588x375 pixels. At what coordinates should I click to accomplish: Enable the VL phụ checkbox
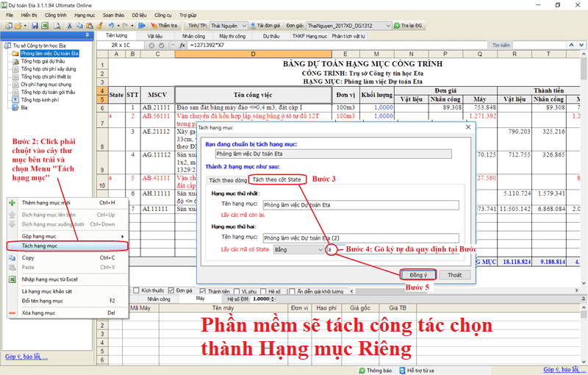237,291
